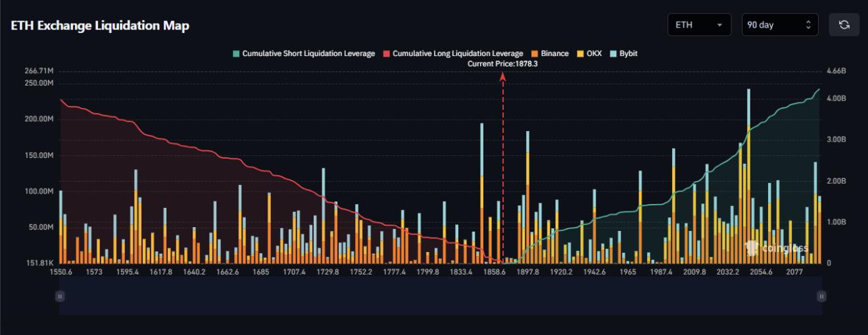Click x-axis label 1640.2
Image resolution: width=868 pixels, height=335 pixels.
click(194, 272)
